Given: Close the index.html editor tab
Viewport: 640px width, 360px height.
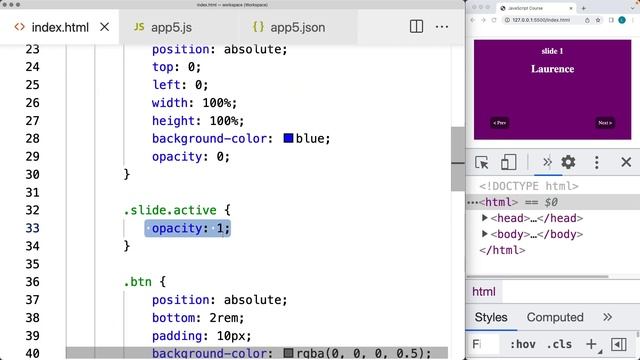Looking at the screenshot, I should tap(104, 27).
